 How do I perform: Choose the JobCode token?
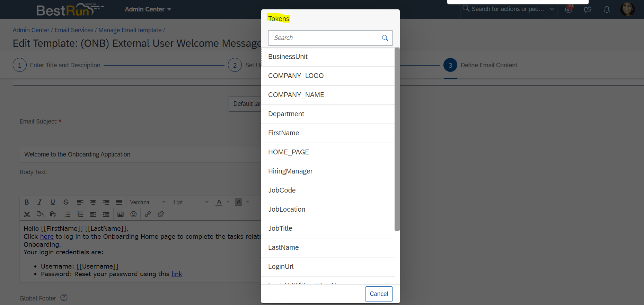pos(328,190)
